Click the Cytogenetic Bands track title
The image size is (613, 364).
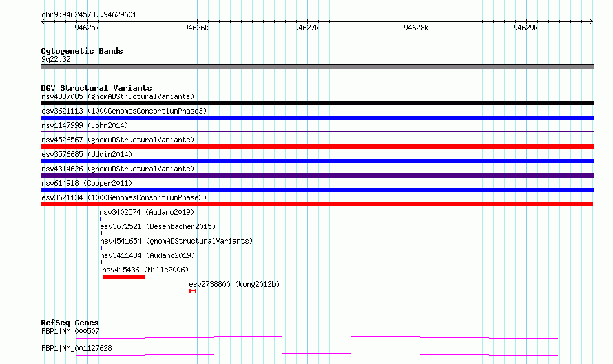click(82, 51)
